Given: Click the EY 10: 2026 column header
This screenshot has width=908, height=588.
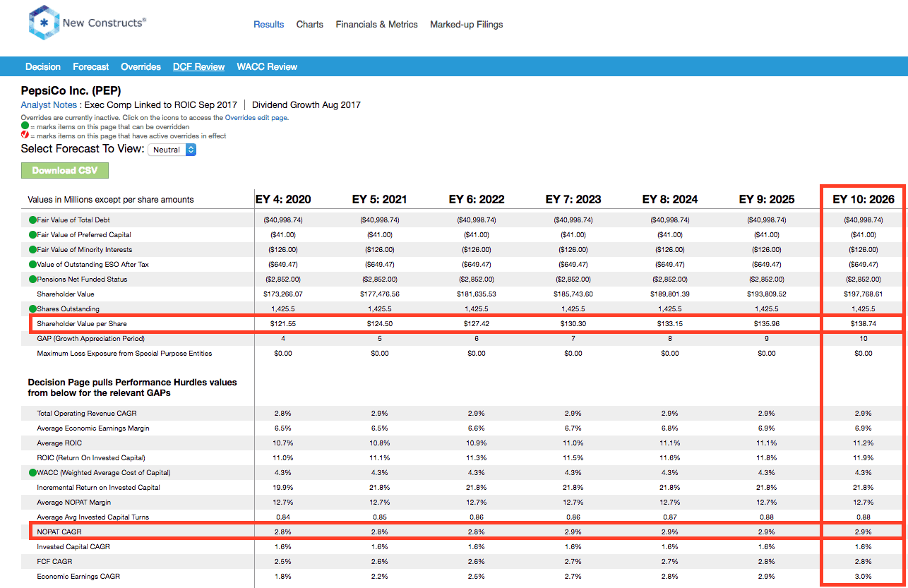Looking at the screenshot, I should pyautogui.click(x=864, y=200).
